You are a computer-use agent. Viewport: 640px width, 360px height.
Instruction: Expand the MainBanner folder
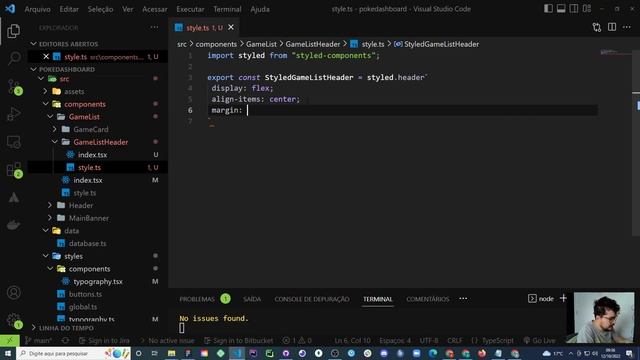click(50, 218)
